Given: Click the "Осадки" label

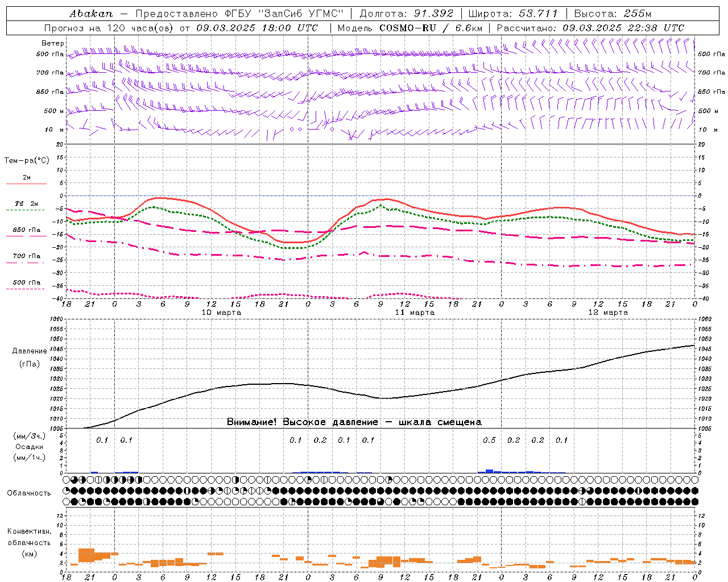Looking at the screenshot, I should [x=30, y=447].
